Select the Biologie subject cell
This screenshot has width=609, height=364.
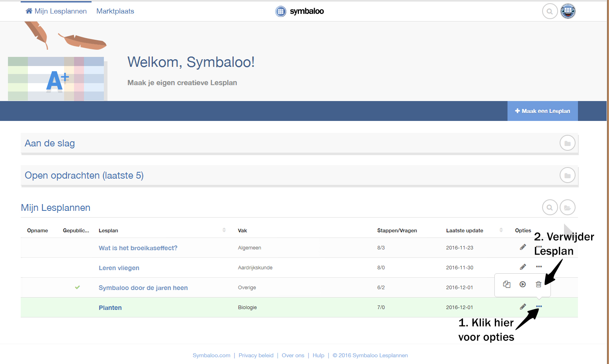tap(247, 307)
